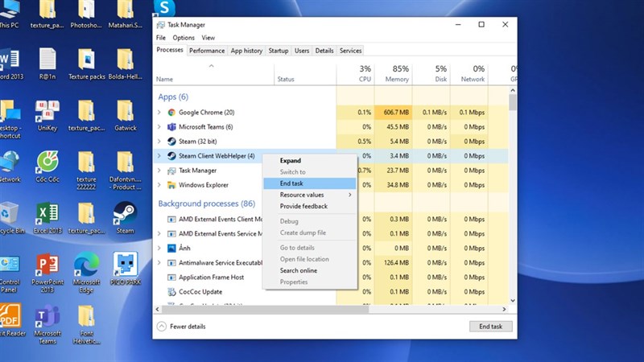This screenshot has height=362, width=644.
Task: Click the Apps (6) group heading
Action: 173,97
